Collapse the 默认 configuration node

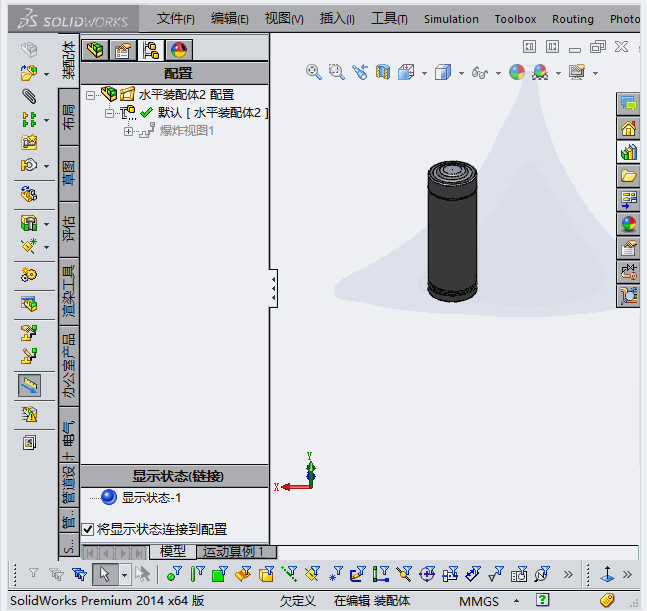(x=109, y=113)
